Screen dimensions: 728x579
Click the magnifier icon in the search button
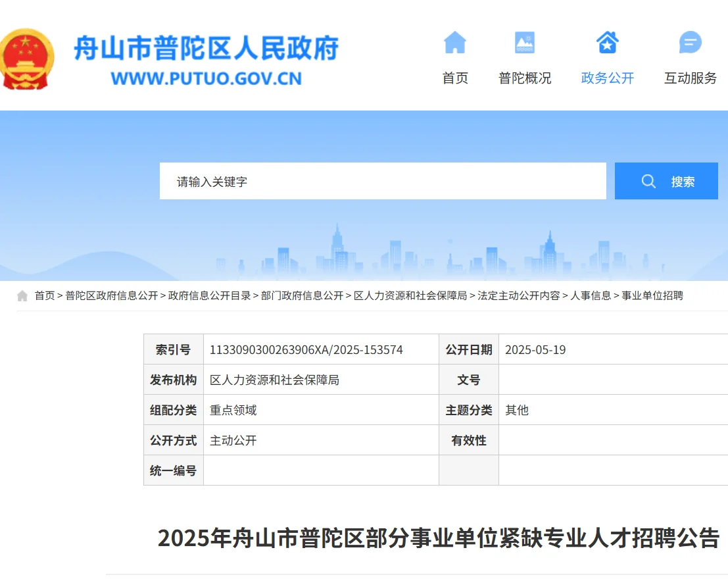(x=648, y=181)
